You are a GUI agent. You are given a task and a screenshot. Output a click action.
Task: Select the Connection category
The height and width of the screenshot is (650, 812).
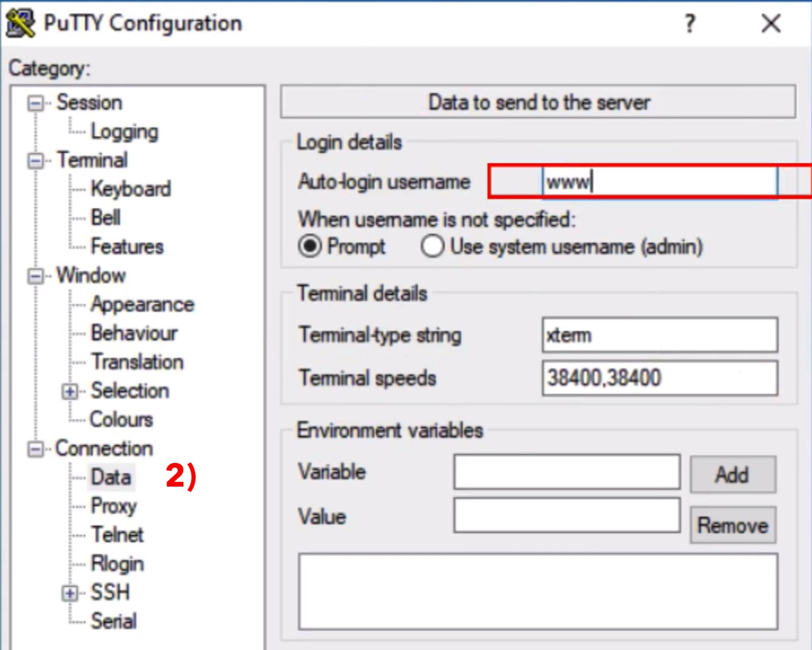(104, 448)
